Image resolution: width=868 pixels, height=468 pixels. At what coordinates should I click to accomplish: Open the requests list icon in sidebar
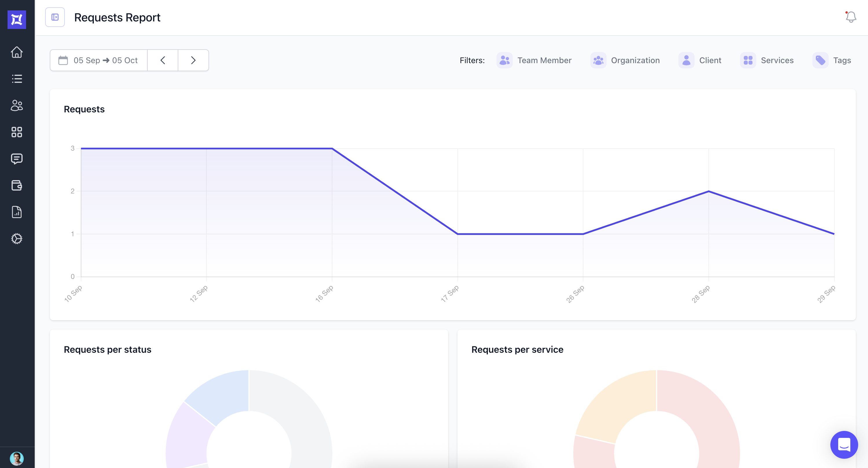pos(17,79)
